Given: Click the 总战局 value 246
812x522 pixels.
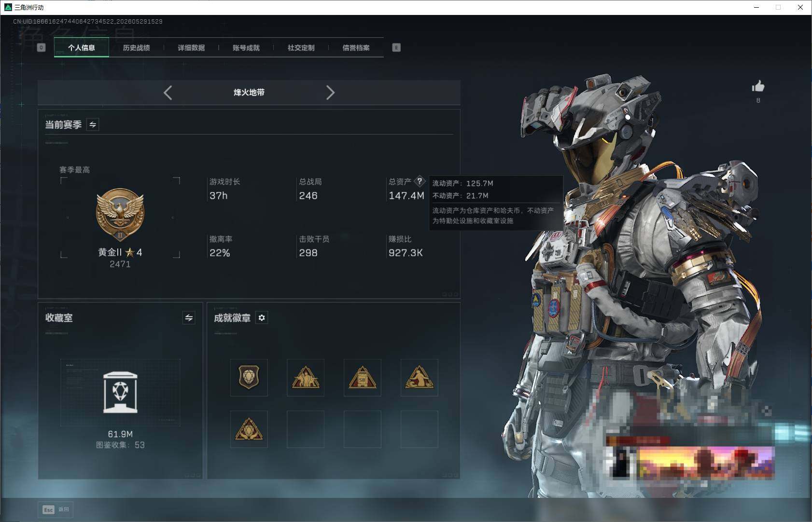Looking at the screenshot, I should pyautogui.click(x=308, y=195).
